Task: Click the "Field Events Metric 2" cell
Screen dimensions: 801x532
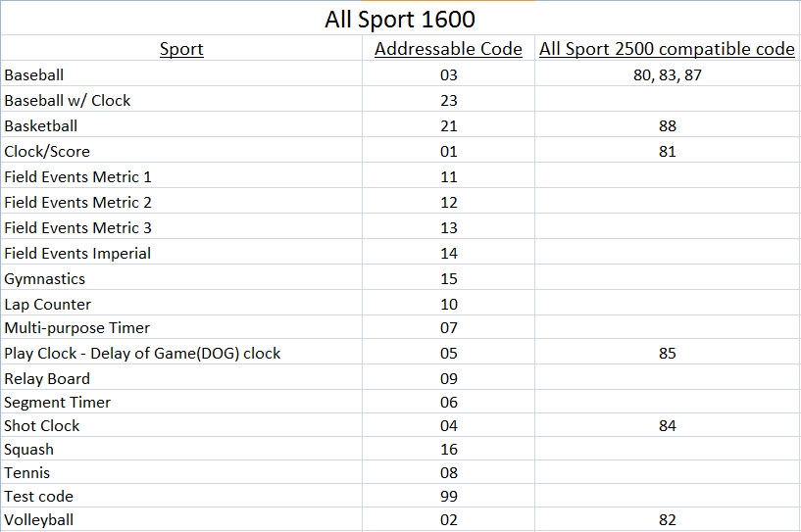Action: pos(78,202)
